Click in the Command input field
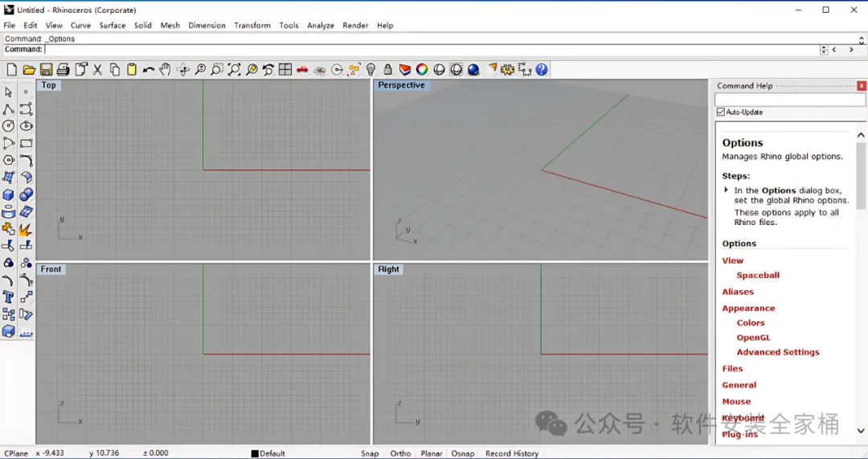The width and height of the screenshot is (868, 459). (432, 50)
